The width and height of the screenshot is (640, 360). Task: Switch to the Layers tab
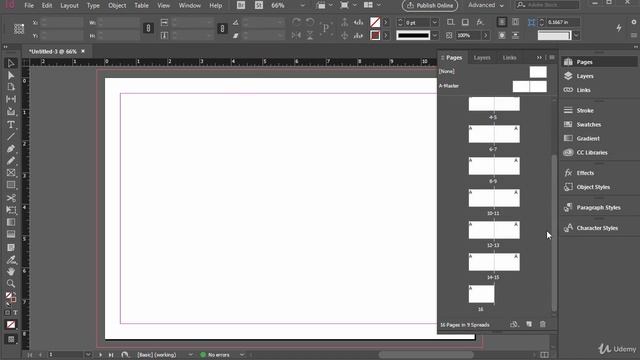482,58
